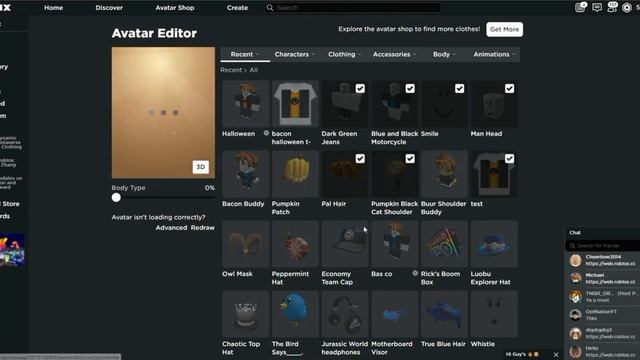Open Avatar Shop in the top navigation
The width and height of the screenshot is (640, 360).
pyautogui.click(x=175, y=8)
